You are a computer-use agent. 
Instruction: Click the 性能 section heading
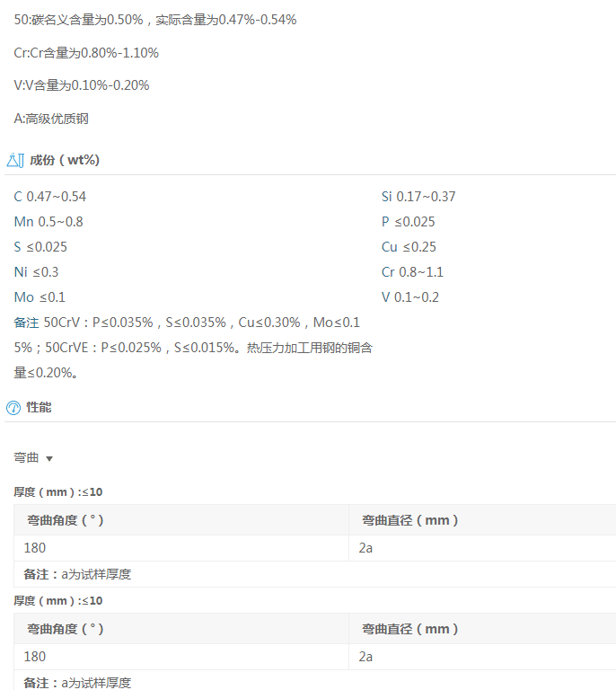coord(40,408)
